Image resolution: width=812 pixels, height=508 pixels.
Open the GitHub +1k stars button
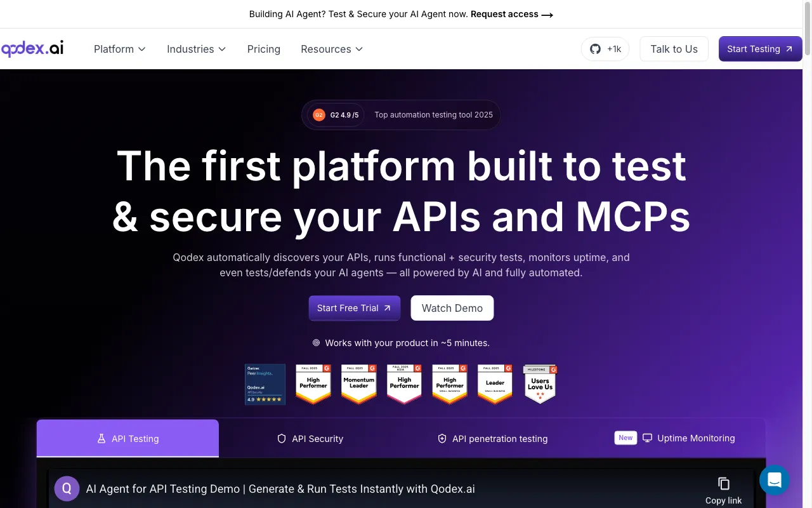[605, 49]
